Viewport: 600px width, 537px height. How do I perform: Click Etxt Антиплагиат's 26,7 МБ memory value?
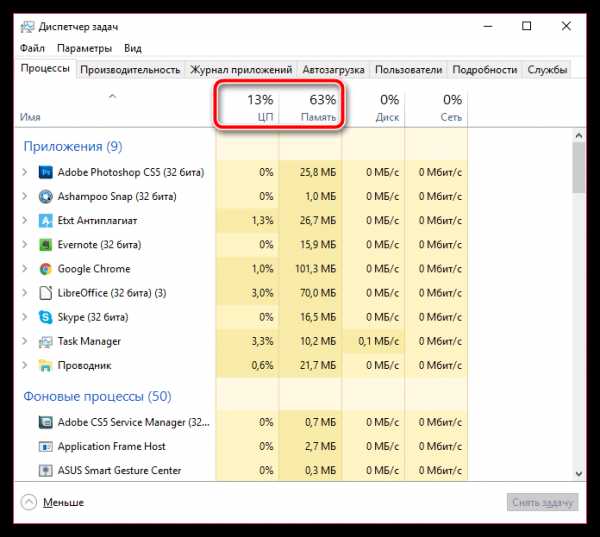point(318,221)
